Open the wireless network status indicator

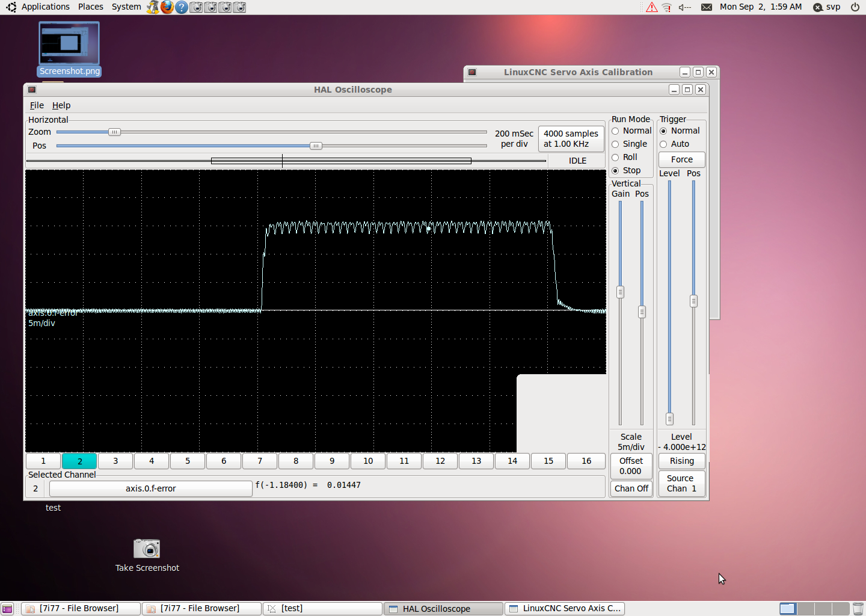click(x=667, y=7)
